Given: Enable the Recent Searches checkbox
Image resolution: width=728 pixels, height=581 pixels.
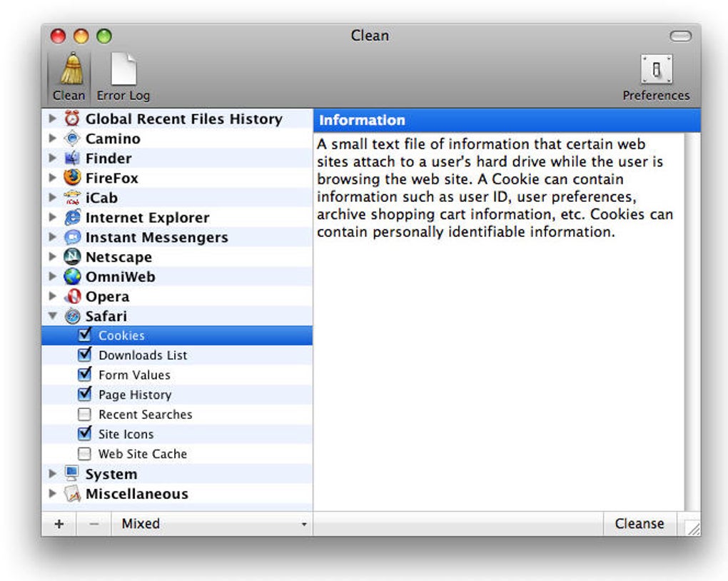Looking at the screenshot, I should [x=84, y=414].
